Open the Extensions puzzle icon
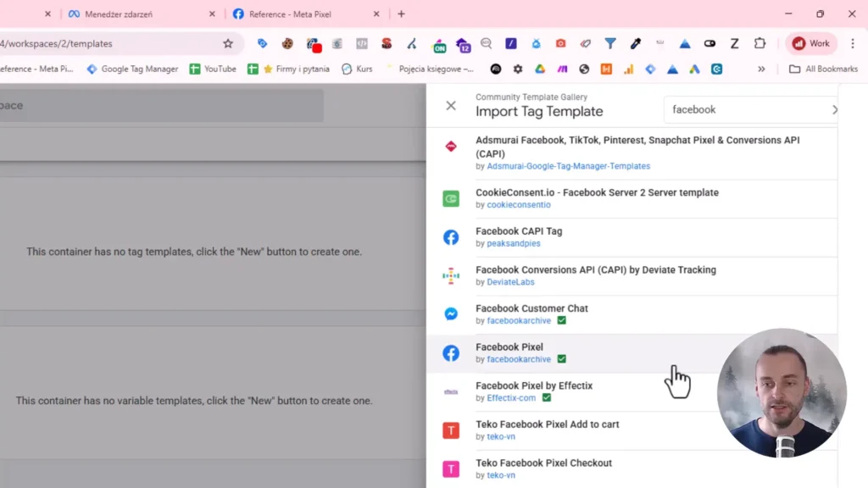The image size is (868, 488). [x=759, y=44]
